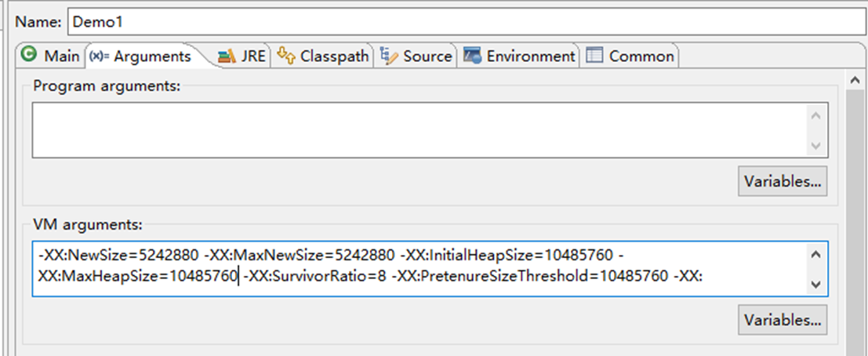
Task: Open the Classpath tab label
Action: point(334,56)
